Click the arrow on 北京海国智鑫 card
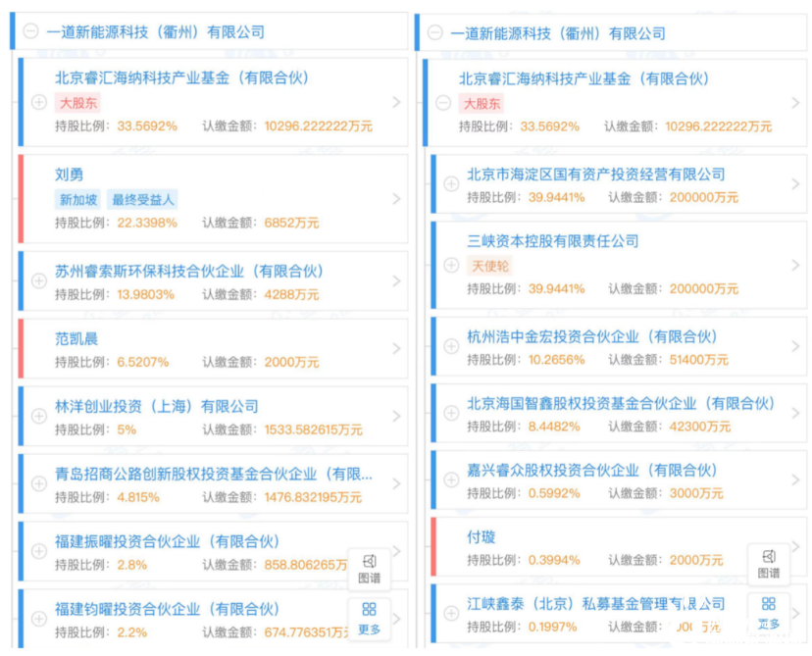 click(x=796, y=413)
